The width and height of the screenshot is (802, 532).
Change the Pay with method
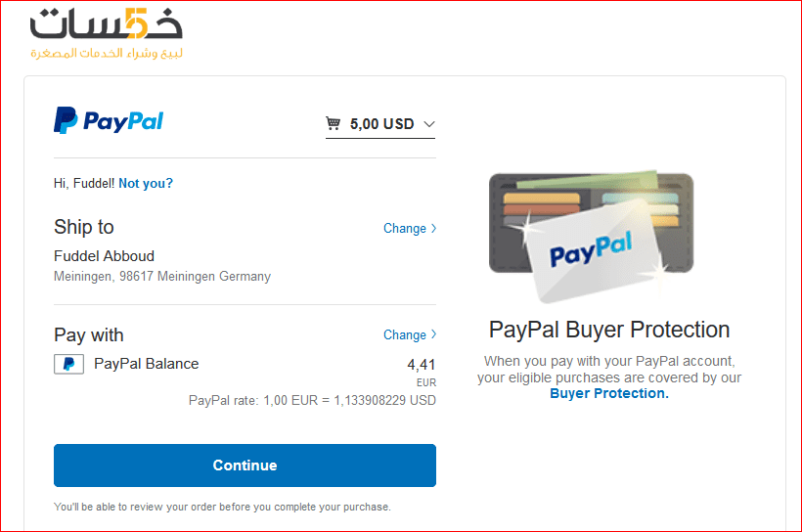click(x=405, y=334)
